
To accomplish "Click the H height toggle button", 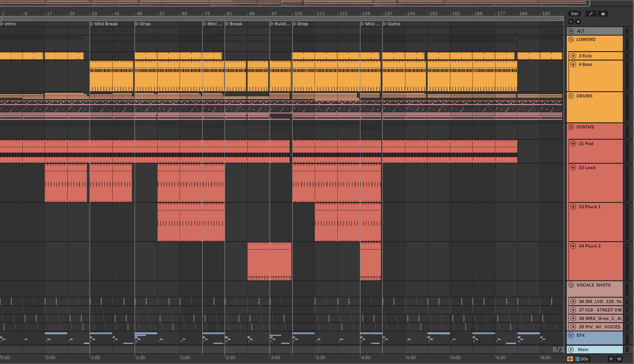I will click(611, 359).
